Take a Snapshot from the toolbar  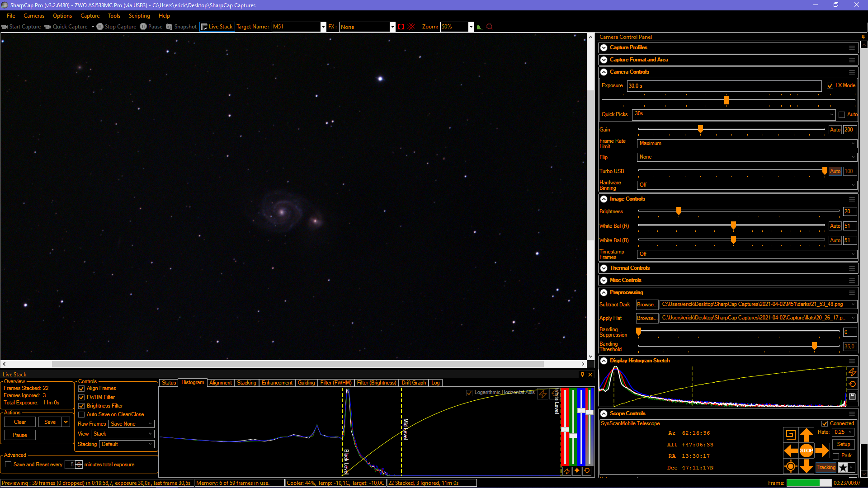[x=181, y=27]
